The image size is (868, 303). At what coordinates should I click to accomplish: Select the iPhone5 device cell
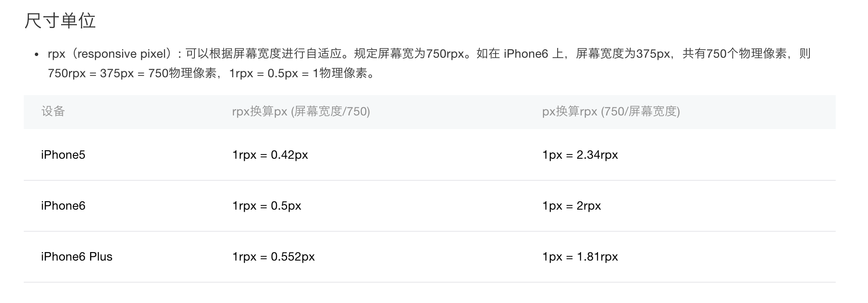click(63, 155)
